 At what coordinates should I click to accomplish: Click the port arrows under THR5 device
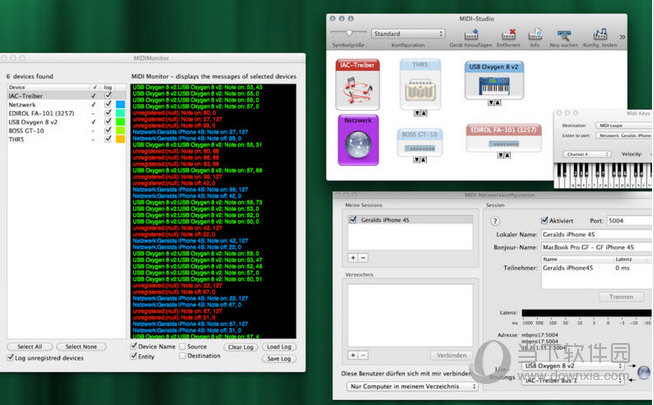click(420, 113)
